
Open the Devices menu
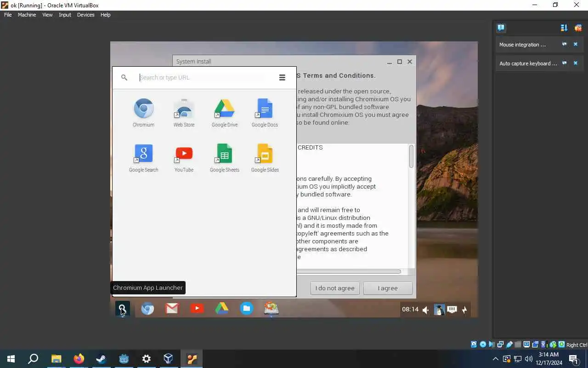pos(85,15)
